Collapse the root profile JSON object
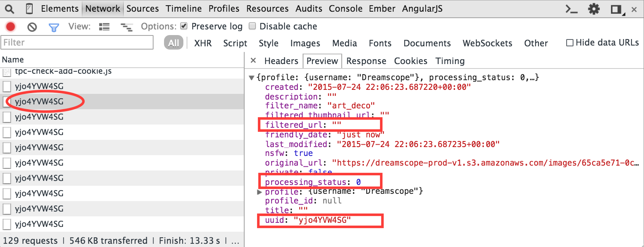Screen dimensions: 644x247 pos(251,77)
